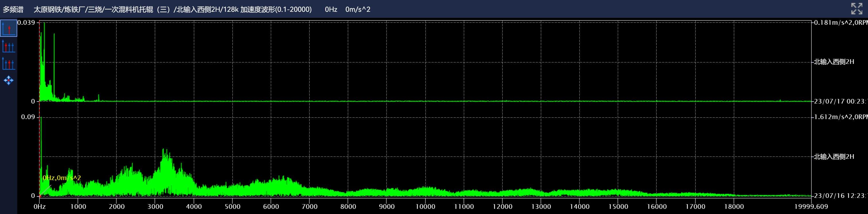868x214 pixels.
Task: Expand the spectrum view to fullscreen
Action: point(856,9)
